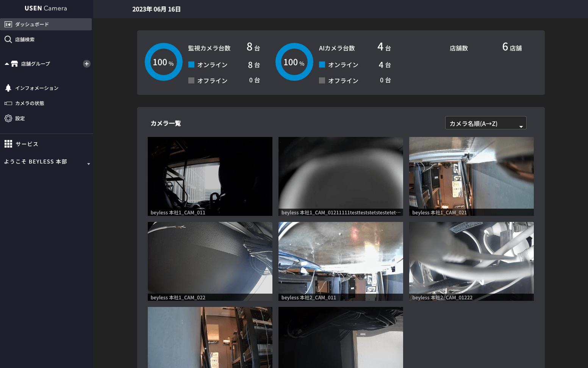Expand the BEYLESS 本部 account menu
This screenshot has height=368, width=588.
click(88, 164)
